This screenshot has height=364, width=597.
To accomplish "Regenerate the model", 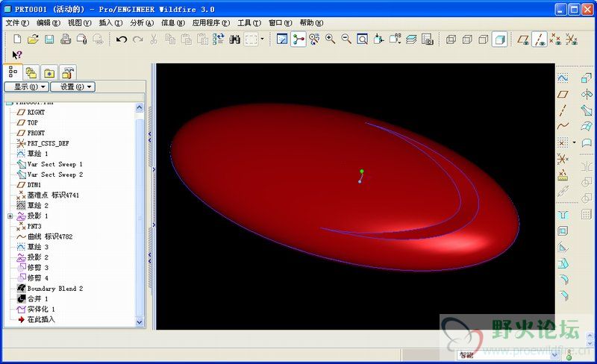I will point(219,40).
